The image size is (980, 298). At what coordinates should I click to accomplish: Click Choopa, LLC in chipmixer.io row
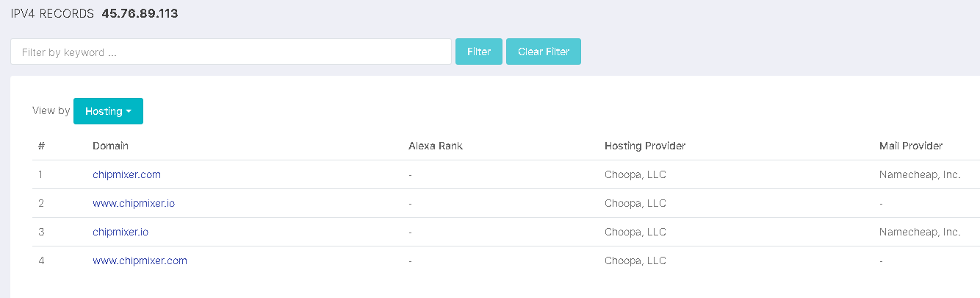pos(635,232)
